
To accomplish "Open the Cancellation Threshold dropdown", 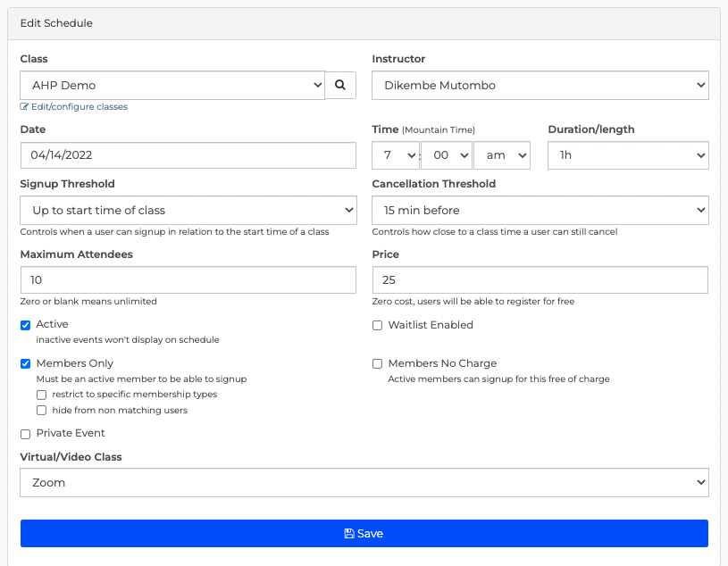I will [x=540, y=210].
